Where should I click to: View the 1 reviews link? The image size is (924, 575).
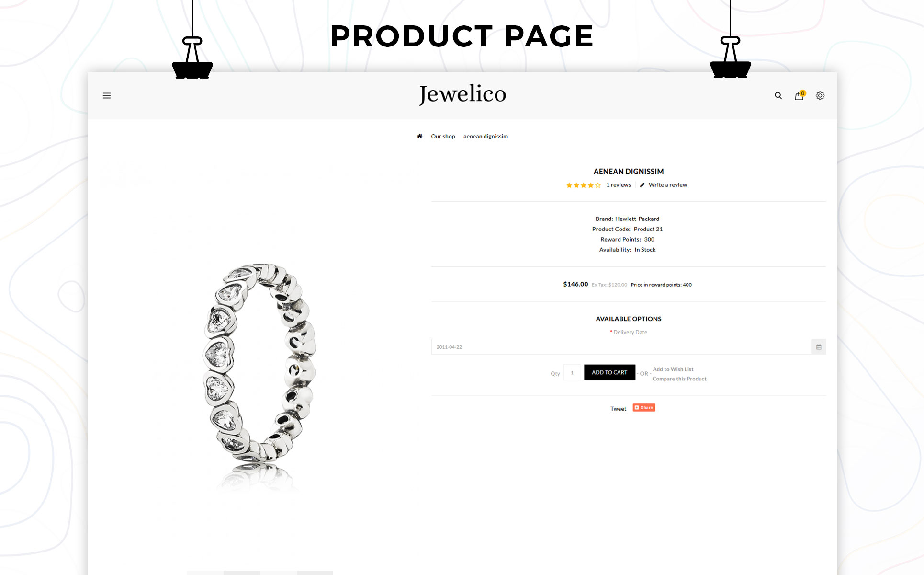pos(619,185)
